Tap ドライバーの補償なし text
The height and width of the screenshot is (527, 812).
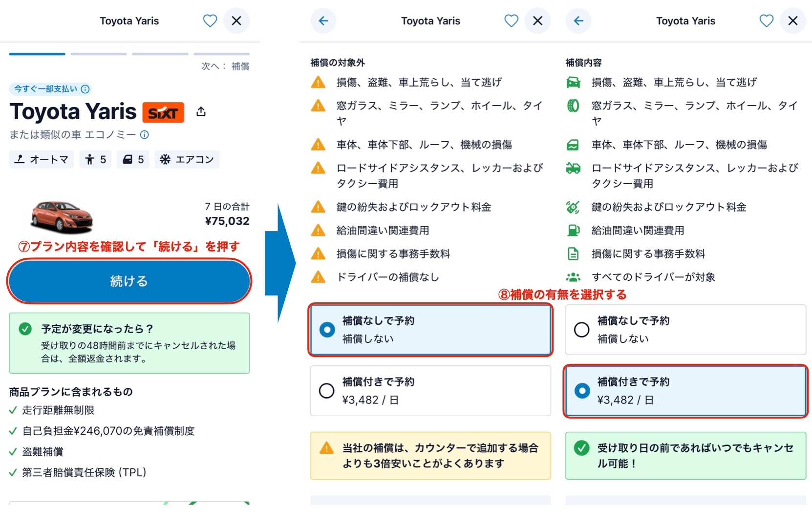(x=388, y=277)
